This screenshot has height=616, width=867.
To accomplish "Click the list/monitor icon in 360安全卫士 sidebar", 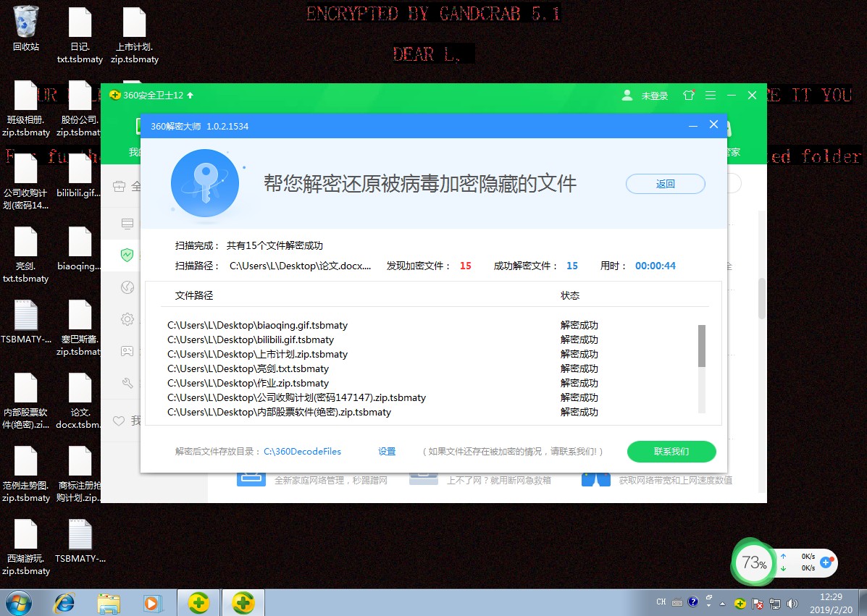I will [x=127, y=224].
